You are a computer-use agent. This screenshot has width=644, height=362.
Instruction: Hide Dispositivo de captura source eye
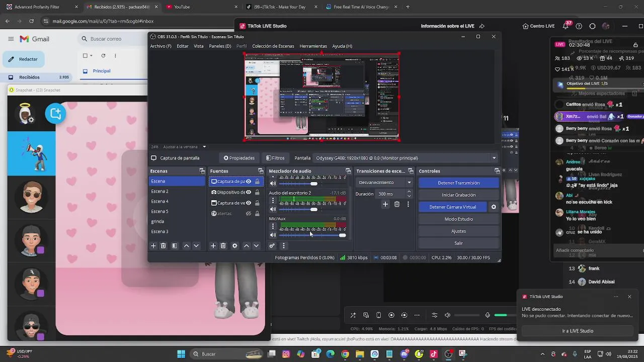point(249,192)
